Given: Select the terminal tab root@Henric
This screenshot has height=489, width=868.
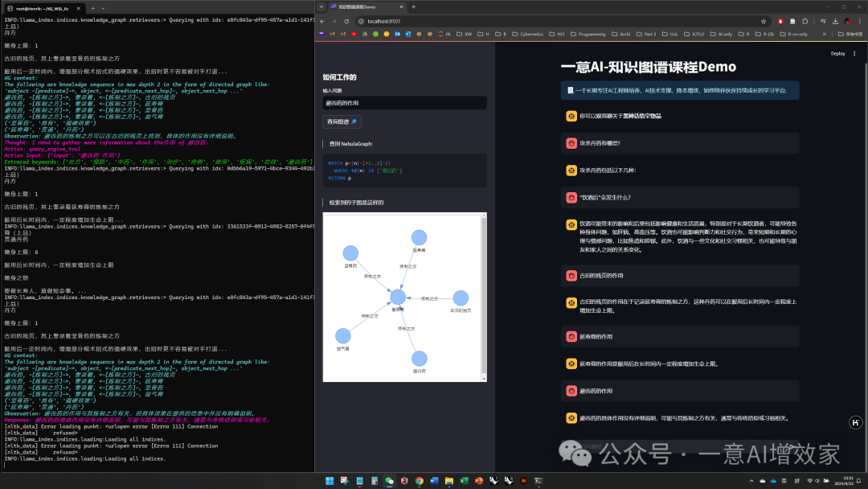Looking at the screenshot, I should click(45, 8).
